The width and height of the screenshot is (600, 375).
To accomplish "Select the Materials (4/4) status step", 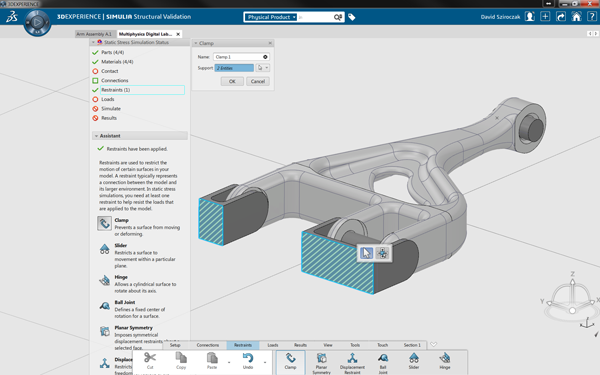I will point(117,62).
